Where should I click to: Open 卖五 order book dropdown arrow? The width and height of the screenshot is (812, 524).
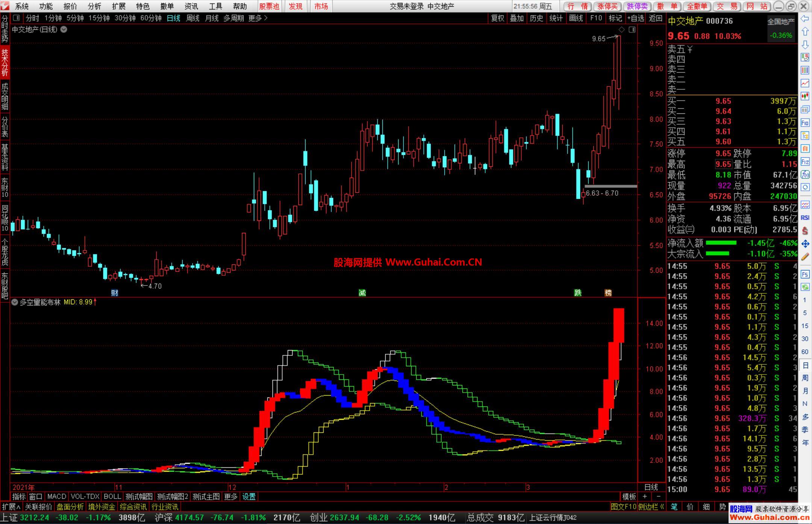[690, 49]
